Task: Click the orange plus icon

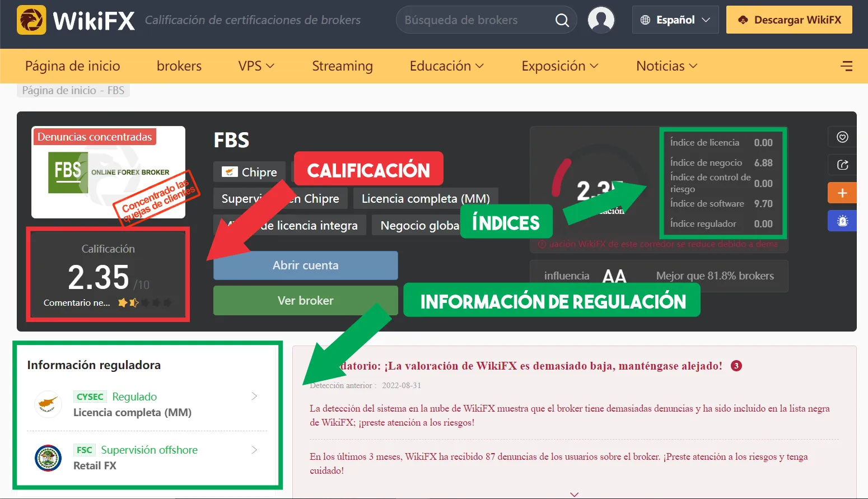Action: (x=842, y=193)
